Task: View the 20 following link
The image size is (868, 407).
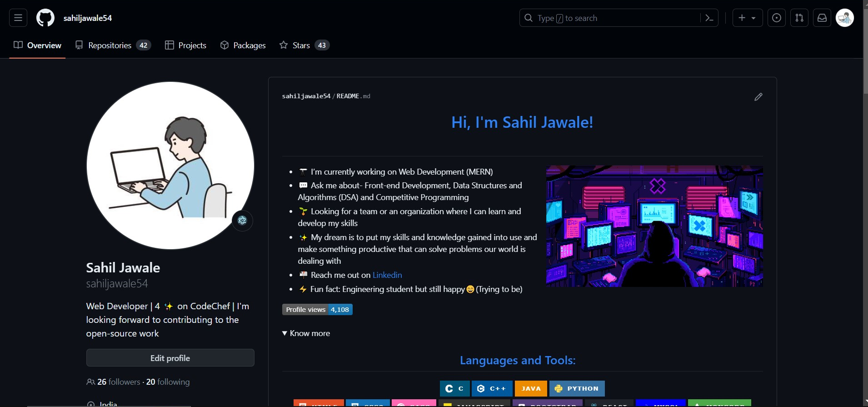Action: (x=168, y=382)
